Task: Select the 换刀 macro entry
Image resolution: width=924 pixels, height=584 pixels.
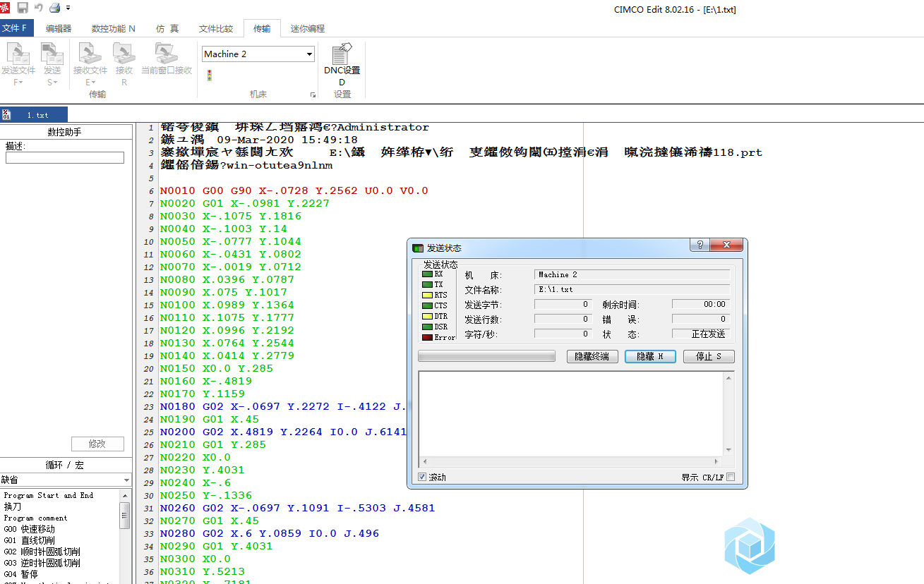Action: coord(13,506)
